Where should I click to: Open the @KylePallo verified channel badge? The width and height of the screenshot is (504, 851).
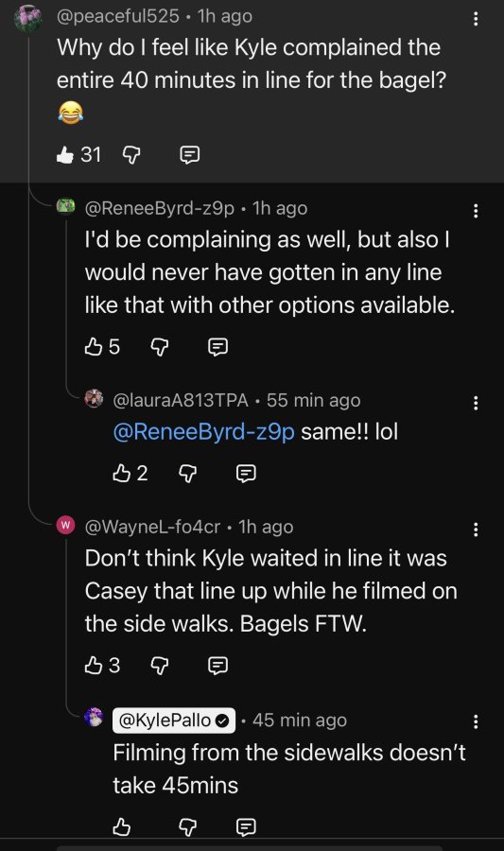coord(174,721)
